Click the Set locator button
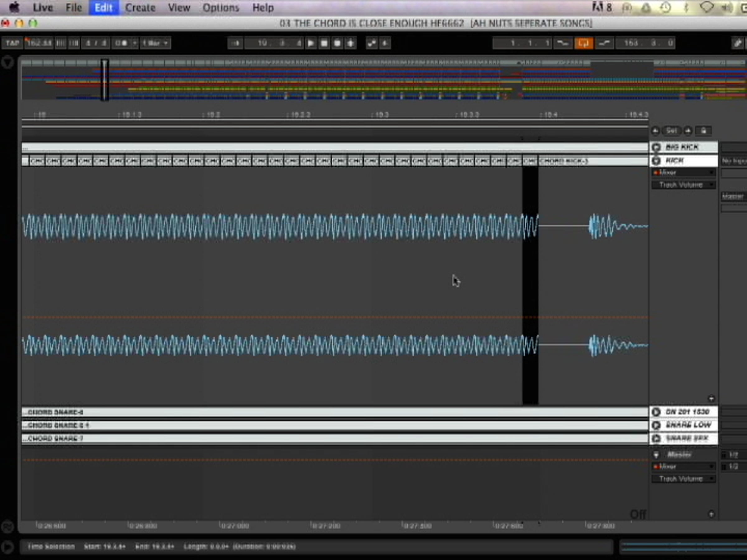Screen dimensions: 747x560 (x=671, y=131)
